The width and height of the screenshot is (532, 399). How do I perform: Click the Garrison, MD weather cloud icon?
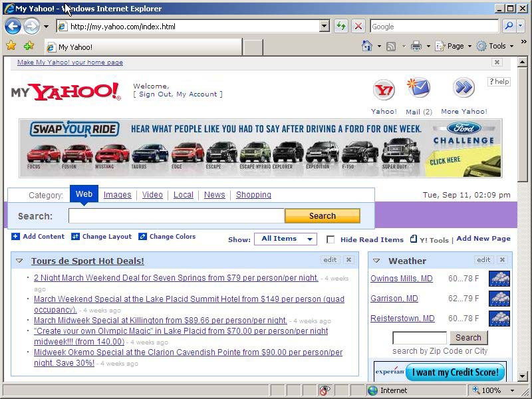click(x=499, y=298)
